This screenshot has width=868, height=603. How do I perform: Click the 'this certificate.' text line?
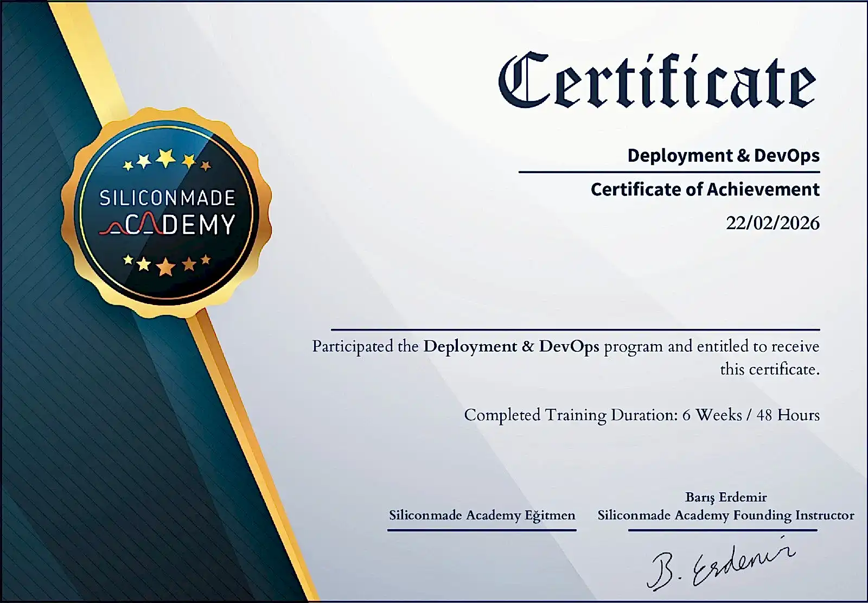769,370
